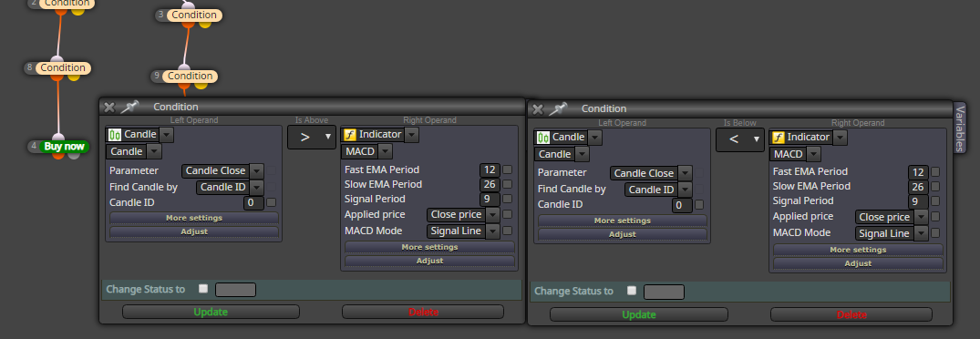Click Slow EMA Period value 26 in left panel

click(490, 185)
